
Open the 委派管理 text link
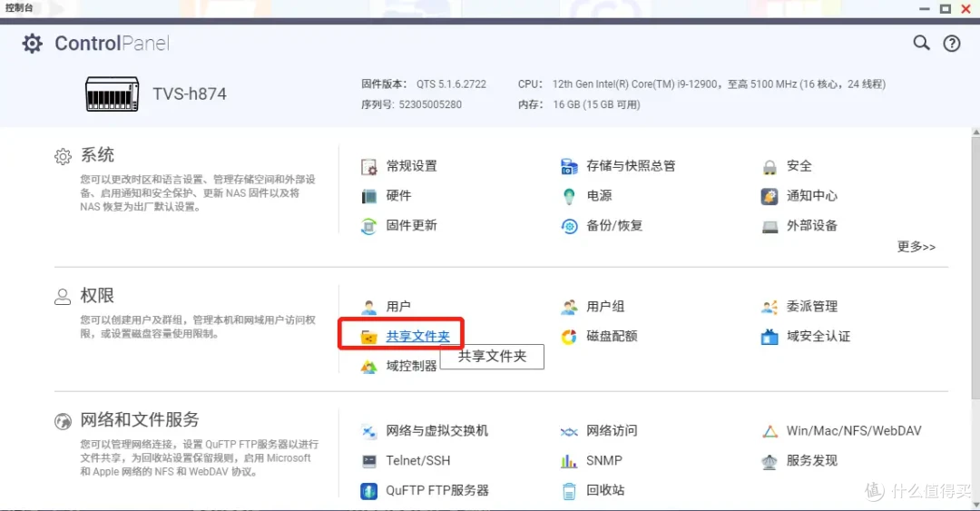(811, 307)
